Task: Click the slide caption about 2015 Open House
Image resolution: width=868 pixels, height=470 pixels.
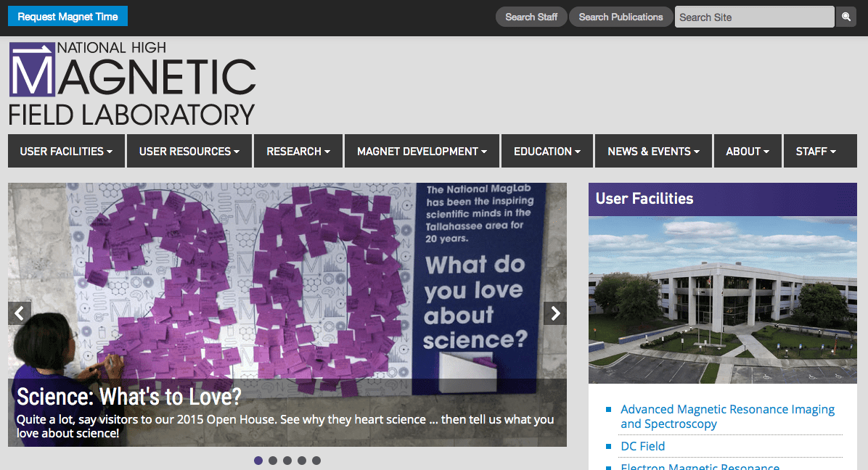Action: (x=285, y=426)
